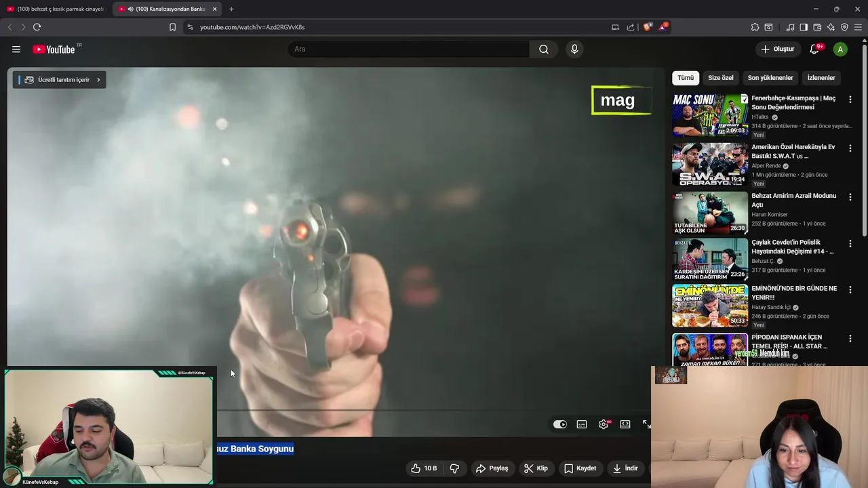The image size is (868, 488).
Task: Save video with Kaydet button
Action: click(580, 468)
